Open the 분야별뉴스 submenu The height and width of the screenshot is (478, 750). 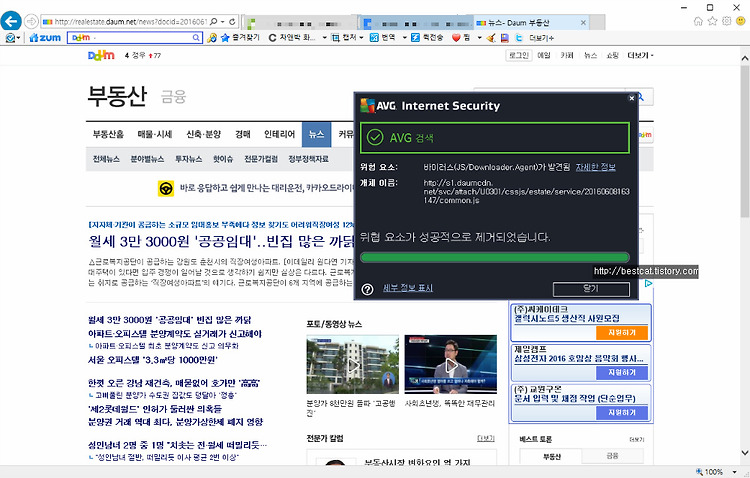[147, 159]
